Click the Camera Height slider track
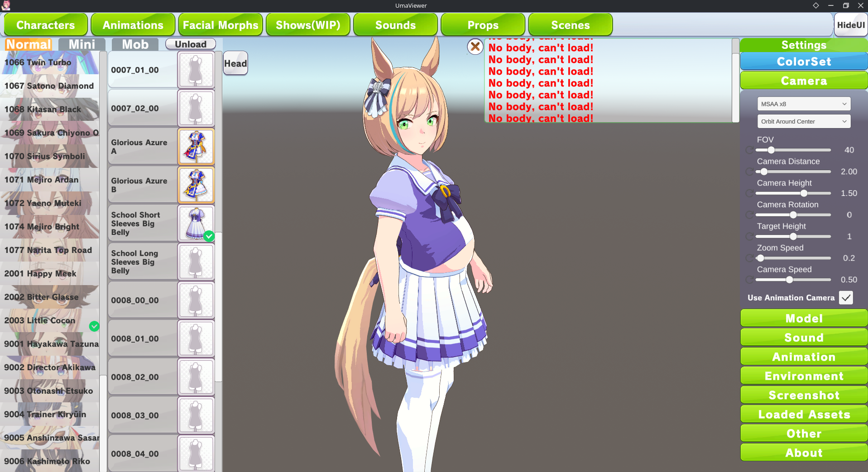The height and width of the screenshot is (472, 868). coord(793,193)
